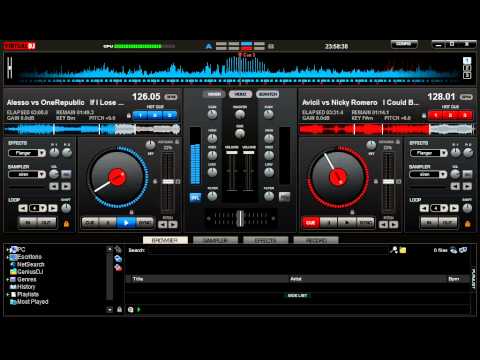Toggle PFL headphone cue for right channel
This screenshot has height=360, width=480.
coord(284,197)
